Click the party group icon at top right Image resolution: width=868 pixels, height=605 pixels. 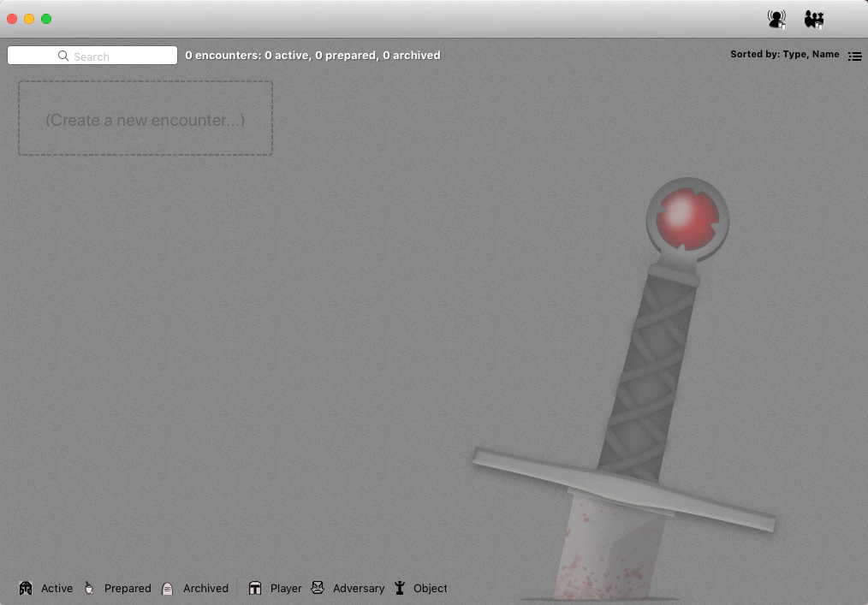[x=813, y=18]
